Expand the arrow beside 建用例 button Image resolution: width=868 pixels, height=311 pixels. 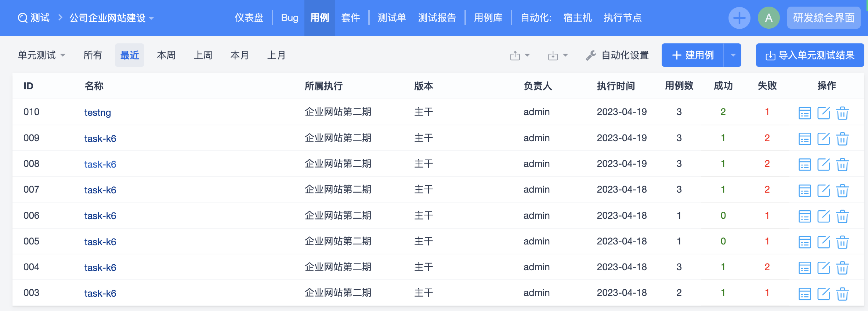click(x=733, y=55)
